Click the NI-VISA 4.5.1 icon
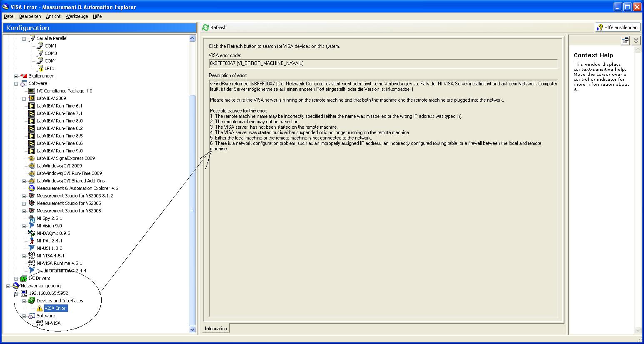This screenshot has width=644, height=344. pyautogui.click(x=32, y=256)
